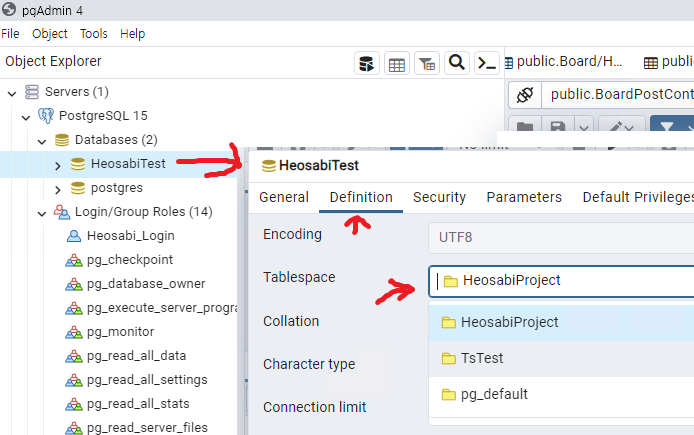Click the Tablespace combo box

click(561, 281)
